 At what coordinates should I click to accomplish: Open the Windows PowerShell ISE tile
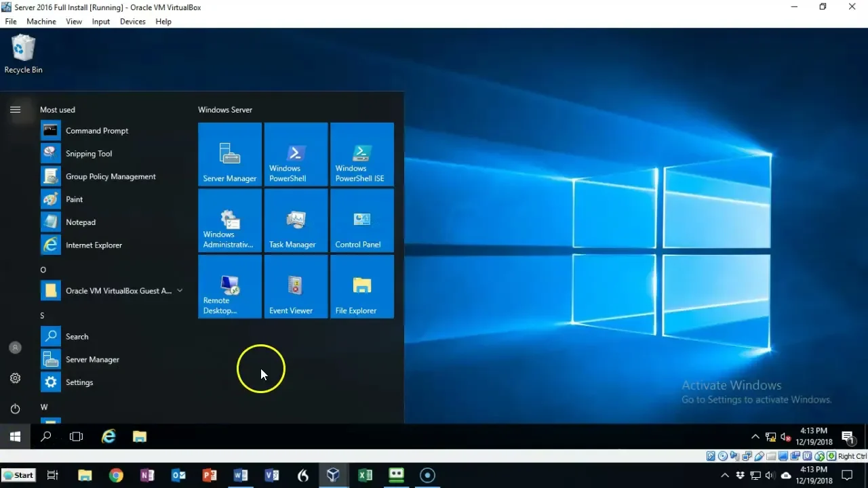tap(361, 155)
